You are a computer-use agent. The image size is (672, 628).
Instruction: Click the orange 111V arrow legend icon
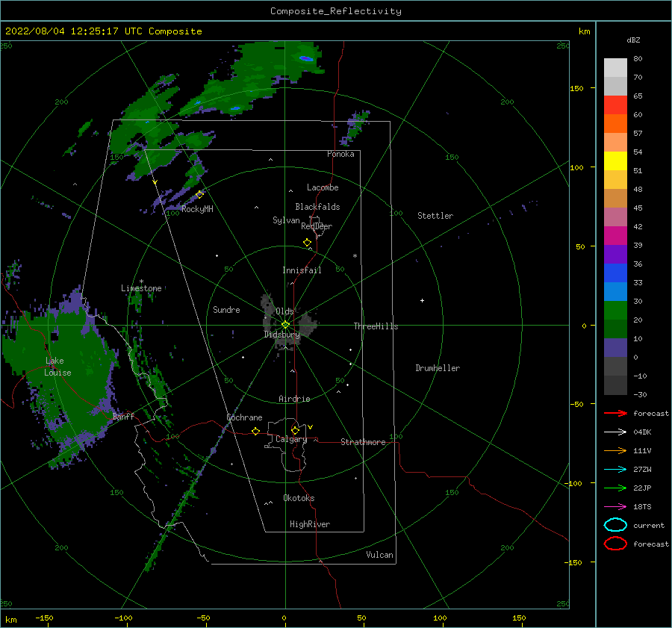tap(615, 450)
